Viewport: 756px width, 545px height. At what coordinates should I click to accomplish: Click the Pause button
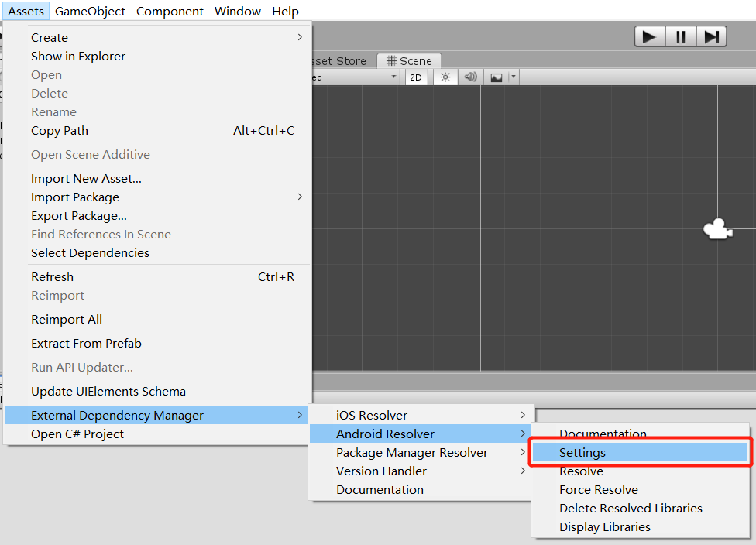pyautogui.click(x=680, y=36)
